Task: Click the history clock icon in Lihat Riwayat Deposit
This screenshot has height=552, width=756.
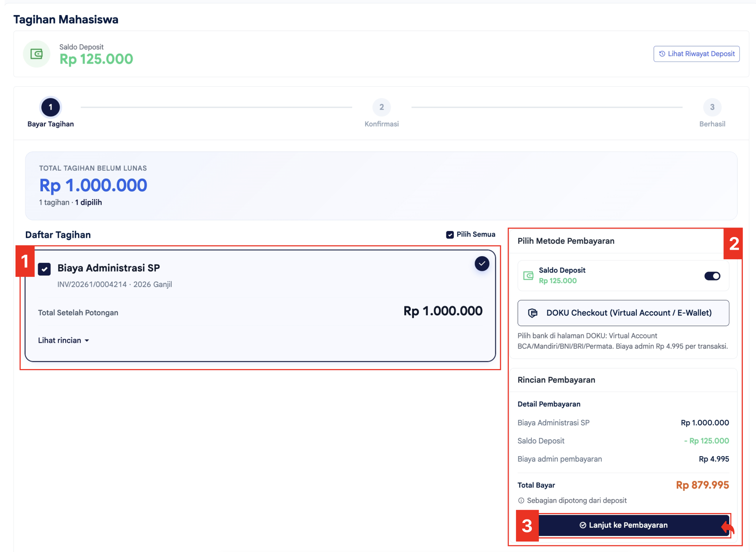Action: (662, 54)
